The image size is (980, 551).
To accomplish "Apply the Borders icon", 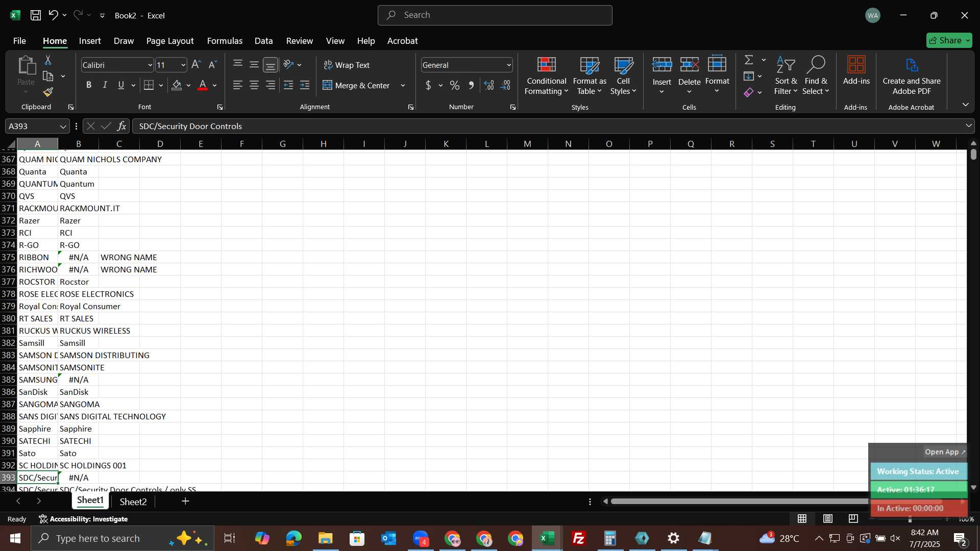I will 149,85.
